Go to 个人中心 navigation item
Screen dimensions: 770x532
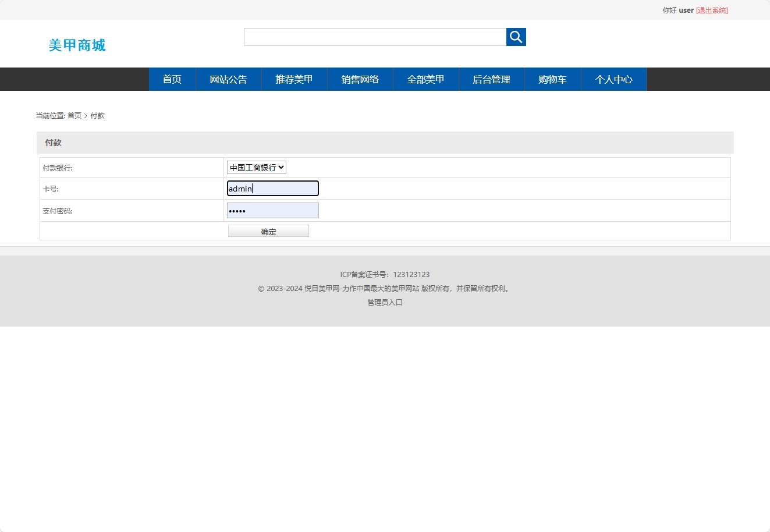(x=614, y=79)
